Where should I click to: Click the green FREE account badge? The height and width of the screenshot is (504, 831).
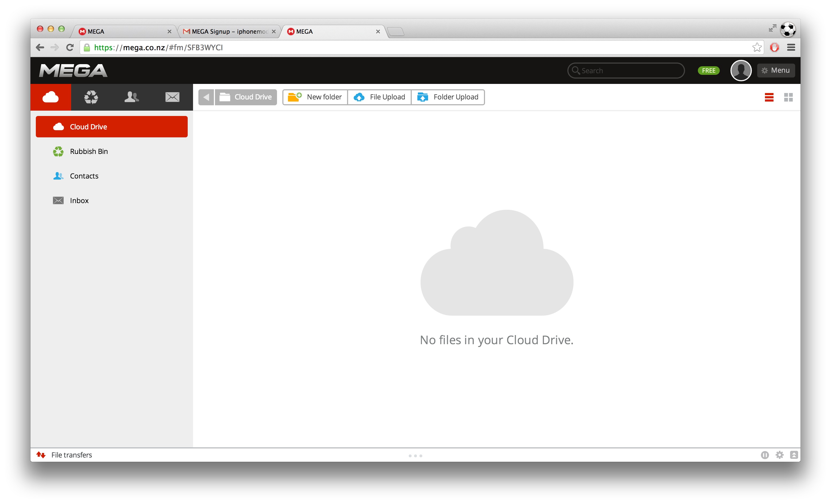coord(708,71)
